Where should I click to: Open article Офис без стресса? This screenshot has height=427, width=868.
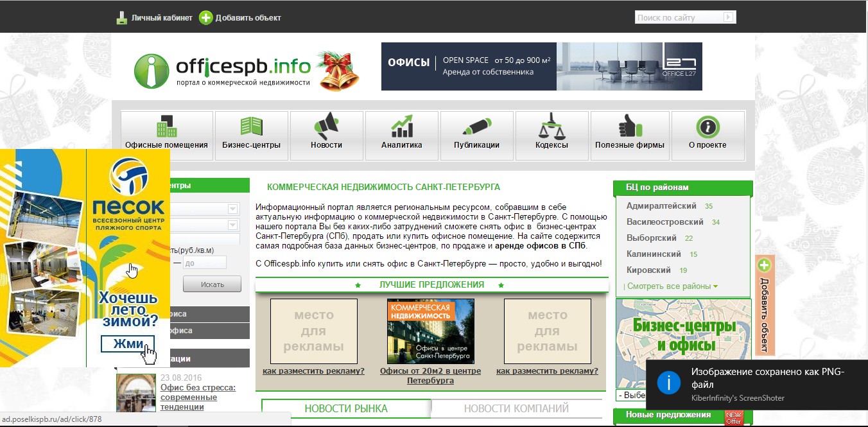point(198,397)
